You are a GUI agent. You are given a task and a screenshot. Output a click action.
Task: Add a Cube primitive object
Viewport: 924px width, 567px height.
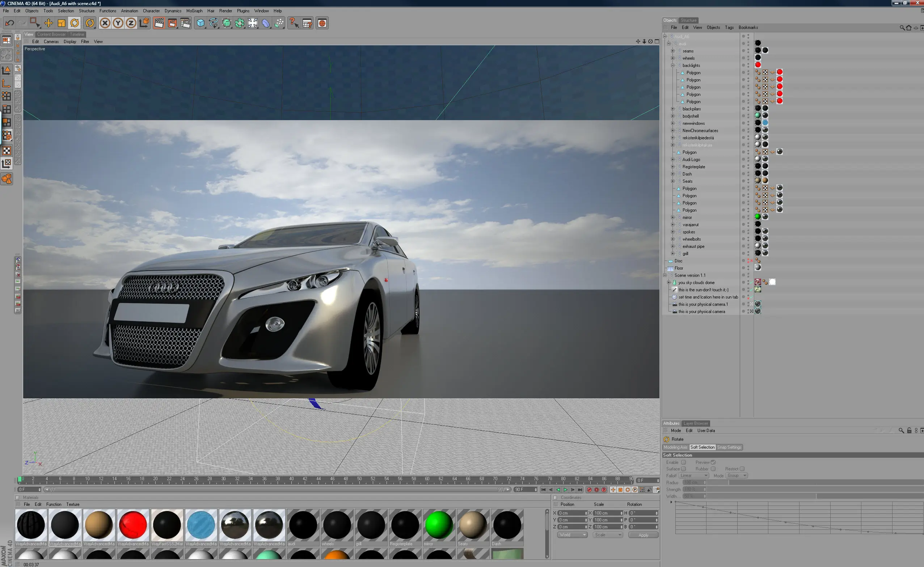point(201,23)
